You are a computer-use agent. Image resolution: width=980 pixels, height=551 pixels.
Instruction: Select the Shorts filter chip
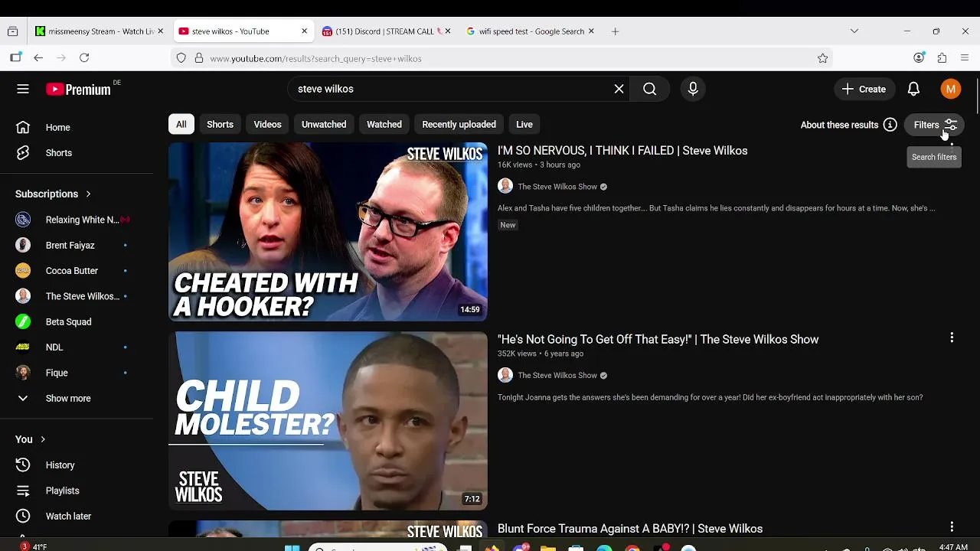(220, 125)
